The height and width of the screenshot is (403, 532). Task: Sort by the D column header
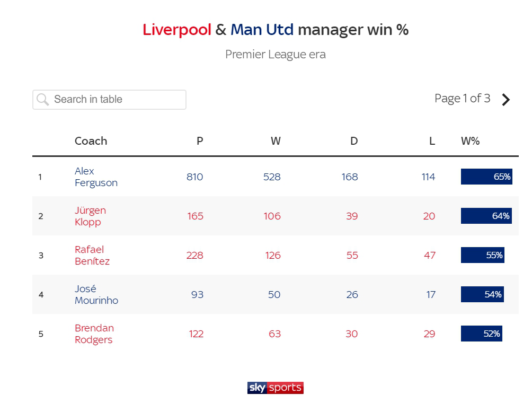tap(354, 141)
